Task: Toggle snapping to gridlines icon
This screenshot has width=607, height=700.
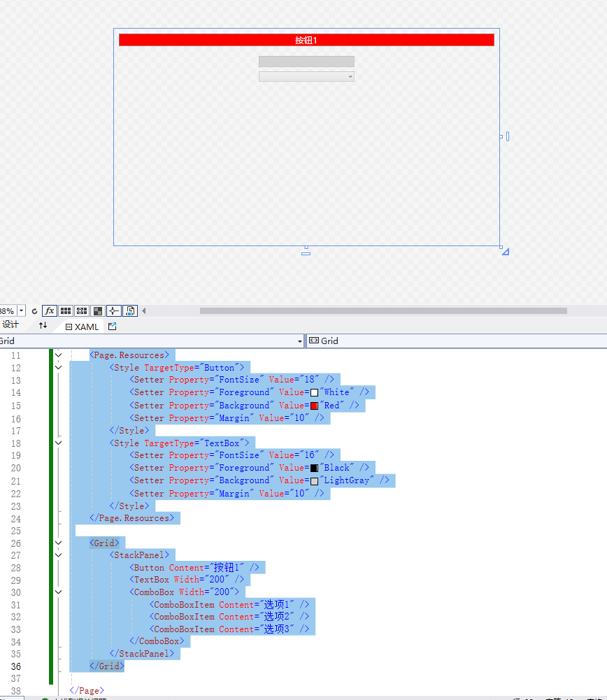Action: click(82, 310)
